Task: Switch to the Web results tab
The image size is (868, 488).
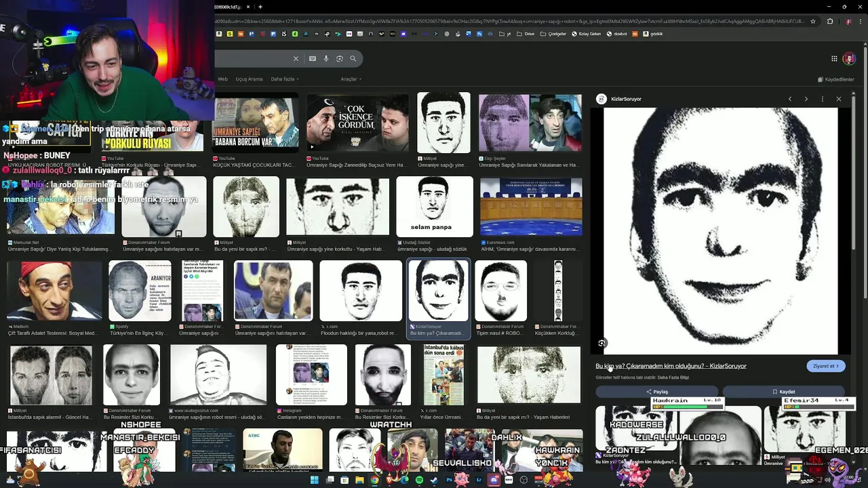Action: [222, 79]
